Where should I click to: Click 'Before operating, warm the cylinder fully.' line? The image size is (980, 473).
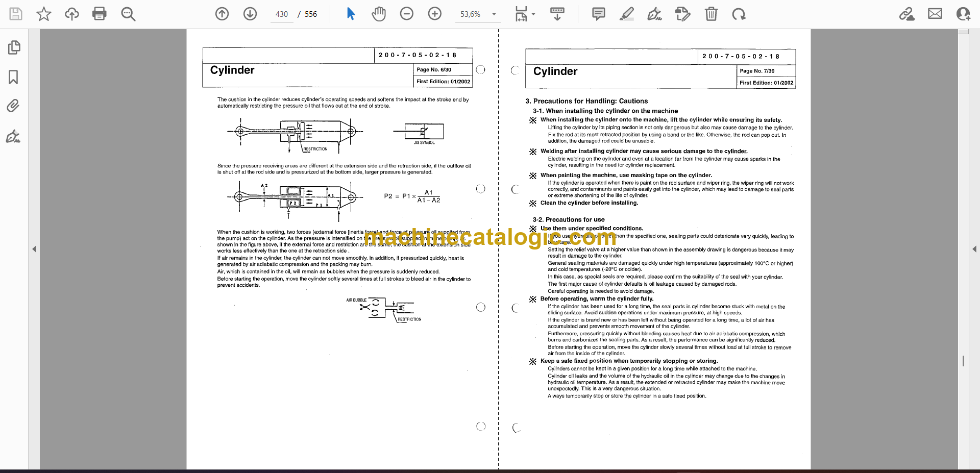pyautogui.click(x=597, y=299)
